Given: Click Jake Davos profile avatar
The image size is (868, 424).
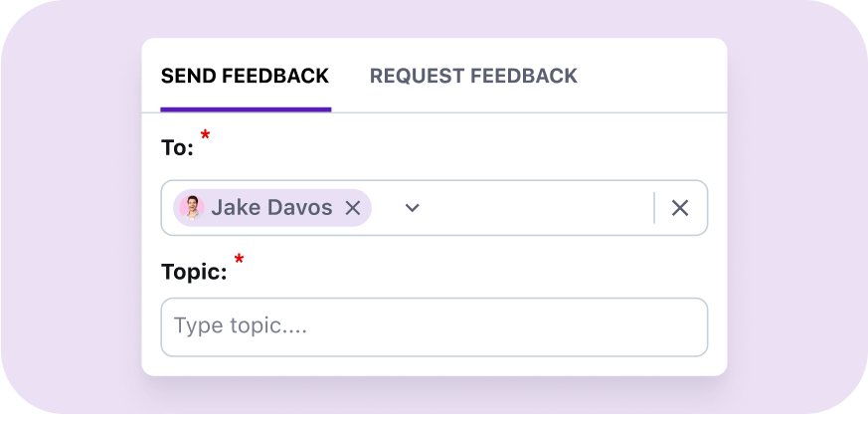Looking at the screenshot, I should click(192, 208).
